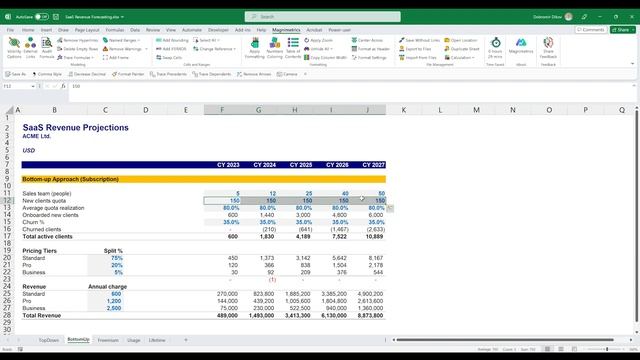
Task: Click the Camera tool
Action: click(287, 74)
